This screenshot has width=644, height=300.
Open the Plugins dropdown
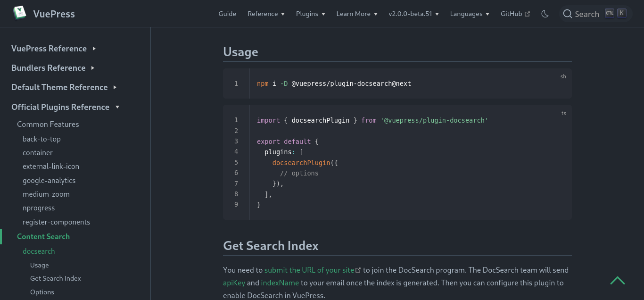click(310, 14)
